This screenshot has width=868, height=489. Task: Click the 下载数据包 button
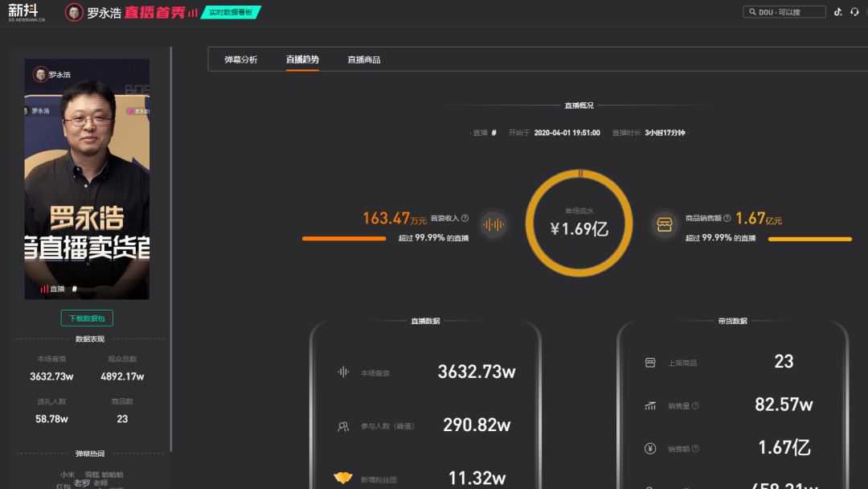pos(87,318)
